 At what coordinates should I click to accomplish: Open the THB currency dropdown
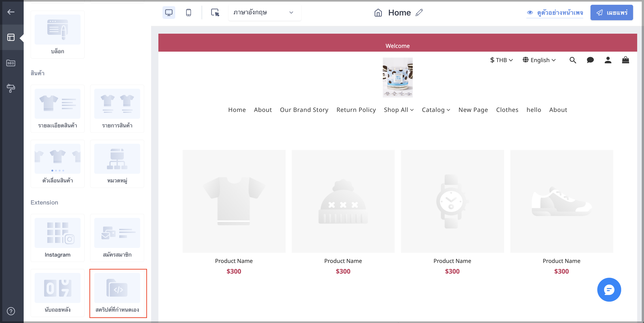(x=501, y=60)
